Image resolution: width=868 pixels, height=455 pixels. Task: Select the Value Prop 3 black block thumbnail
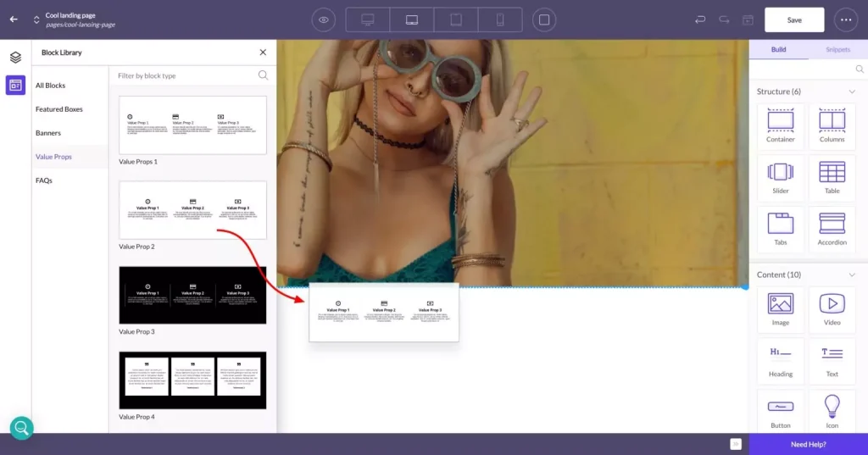click(x=192, y=295)
